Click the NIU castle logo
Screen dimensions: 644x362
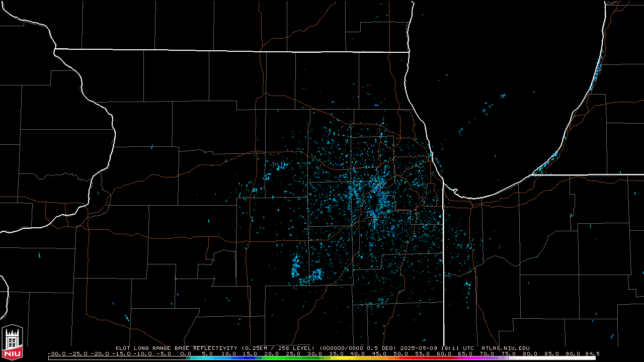(x=12, y=343)
